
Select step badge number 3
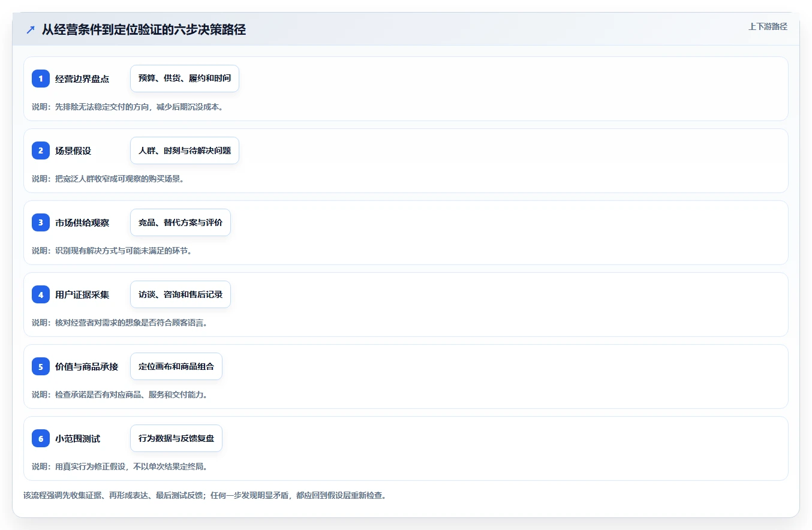click(41, 222)
